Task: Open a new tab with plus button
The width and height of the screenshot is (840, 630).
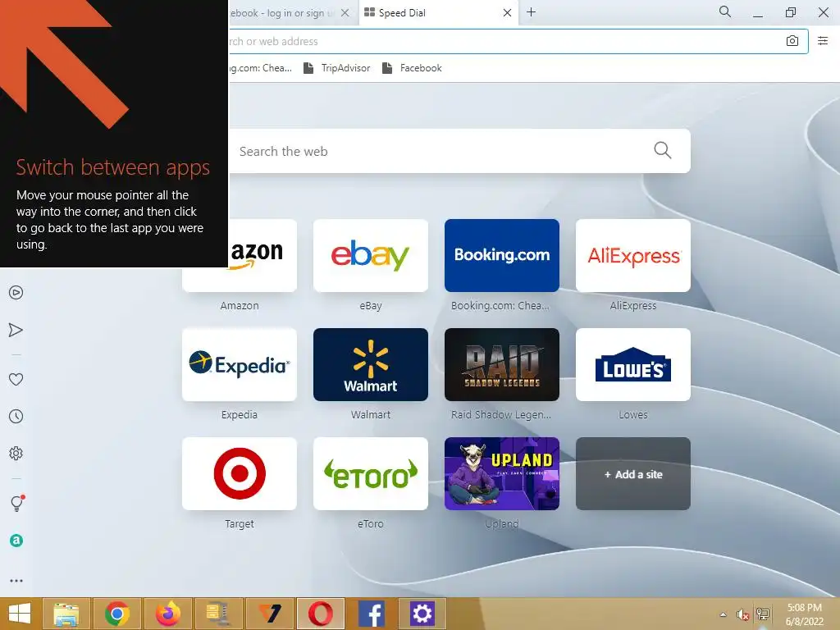Action: pyautogui.click(x=531, y=12)
